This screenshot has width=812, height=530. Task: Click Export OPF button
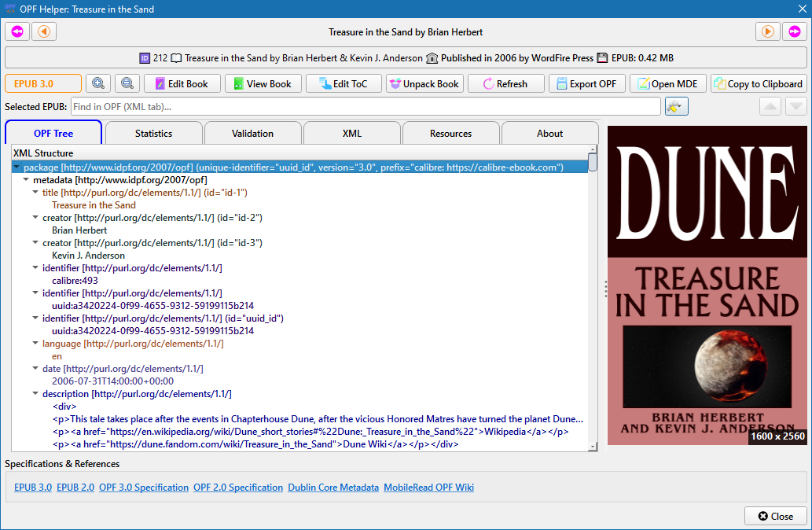[x=586, y=83]
